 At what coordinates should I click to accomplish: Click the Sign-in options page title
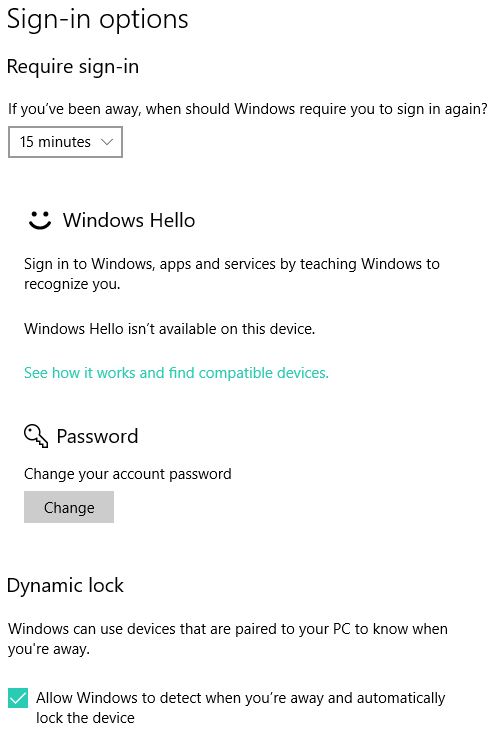coord(98,20)
